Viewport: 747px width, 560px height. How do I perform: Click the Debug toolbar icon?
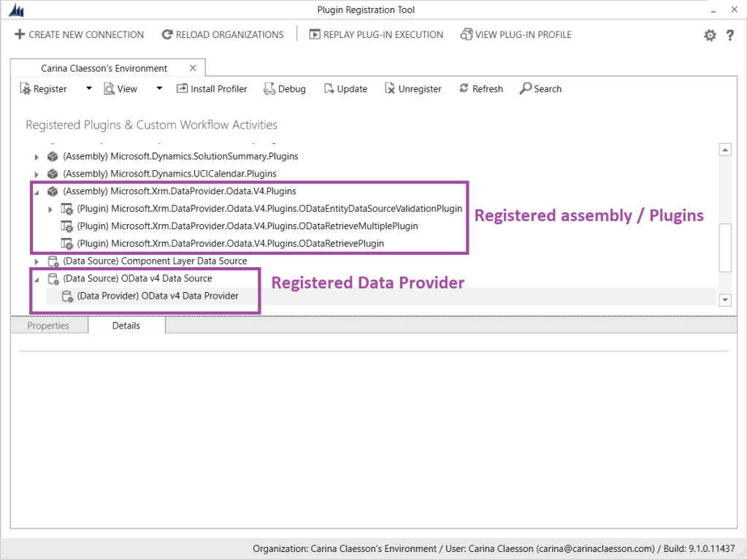tap(269, 89)
